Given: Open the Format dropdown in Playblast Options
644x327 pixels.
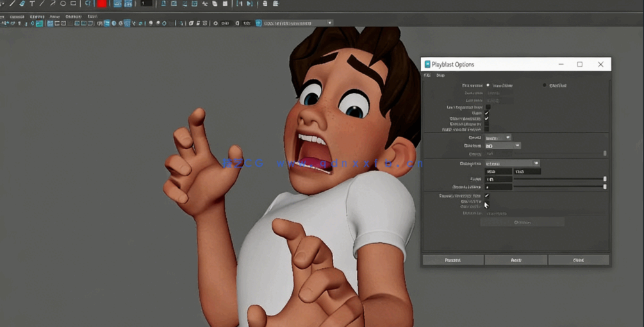Looking at the screenshot, I should 498,138.
